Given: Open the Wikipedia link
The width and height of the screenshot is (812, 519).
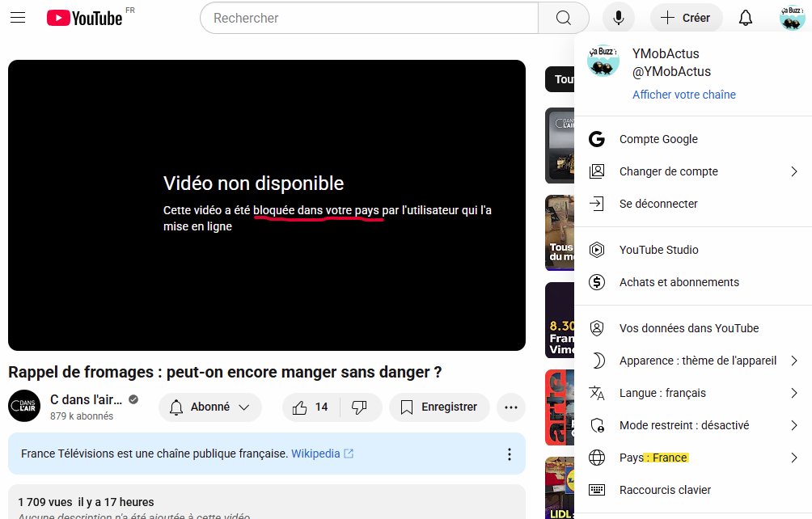Looking at the screenshot, I should [322, 454].
